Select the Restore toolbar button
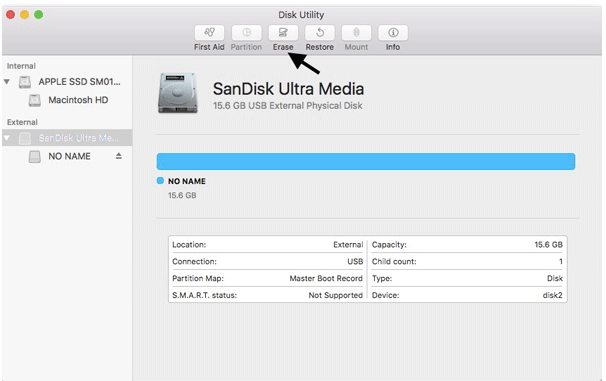The height and width of the screenshot is (381, 606). [x=320, y=33]
